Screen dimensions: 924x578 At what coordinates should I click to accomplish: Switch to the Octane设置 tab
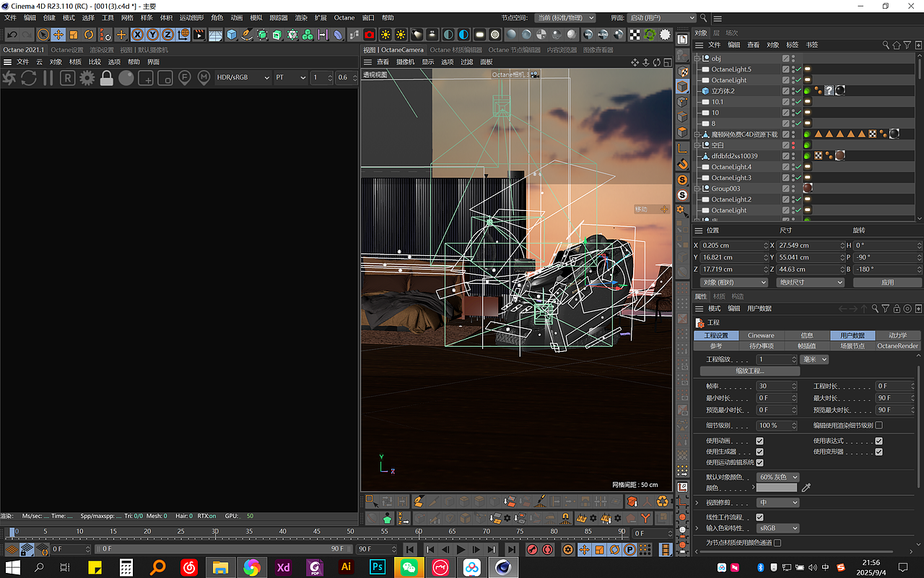coord(67,50)
